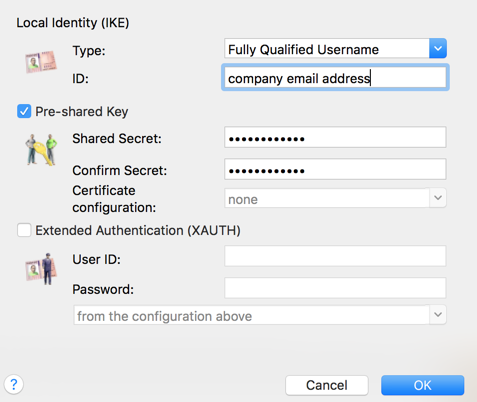The image size is (477, 402).
Task: Click into the Shared Secret field
Action: click(x=335, y=137)
